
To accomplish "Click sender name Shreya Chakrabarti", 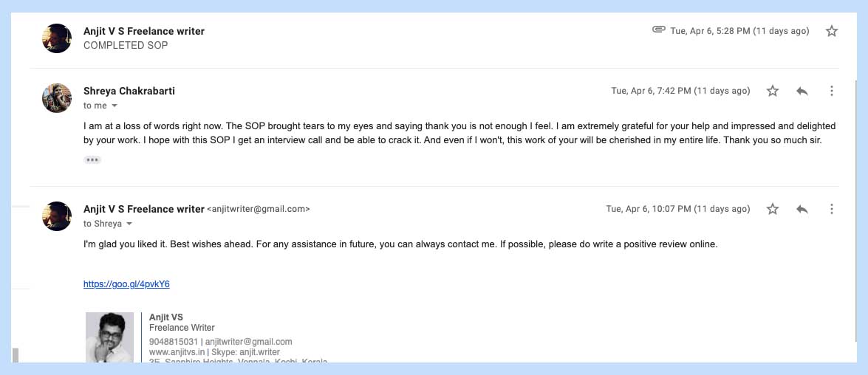I will point(129,91).
